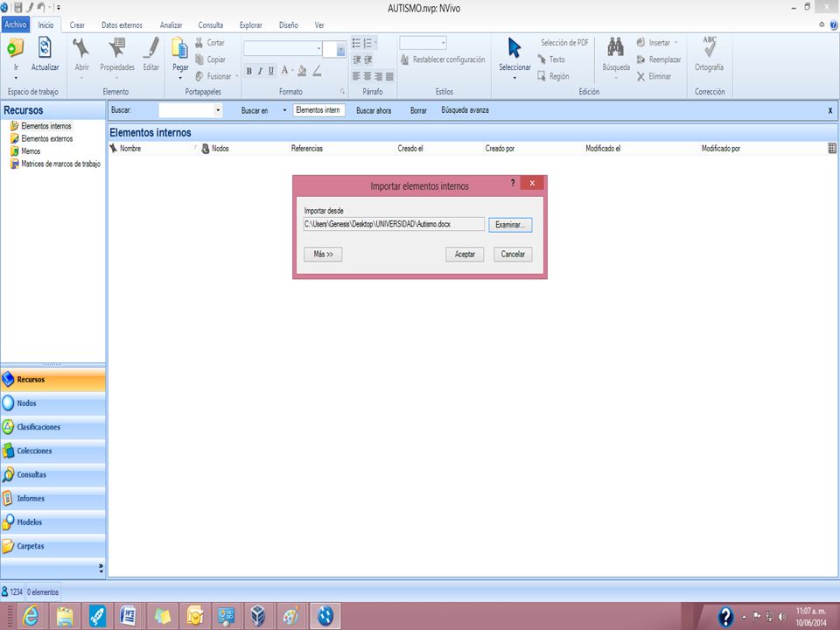Viewport: 840px width, 630px height.
Task: Click the Ir workspace icon
Action: pos(16,48)
